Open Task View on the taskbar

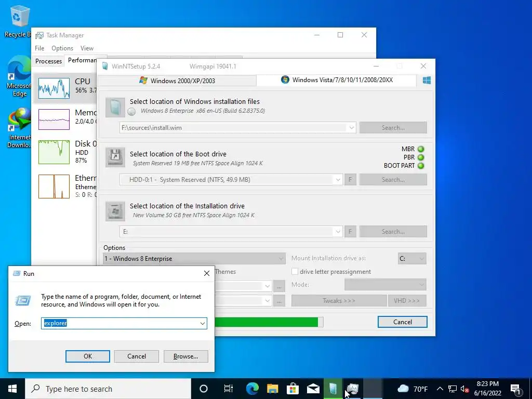pos(229,389)
